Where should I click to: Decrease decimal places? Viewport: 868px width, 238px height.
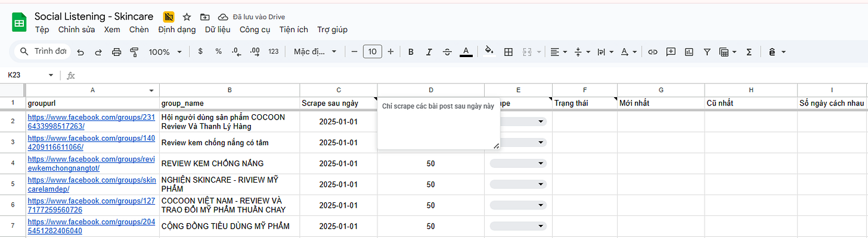(236, 52)
